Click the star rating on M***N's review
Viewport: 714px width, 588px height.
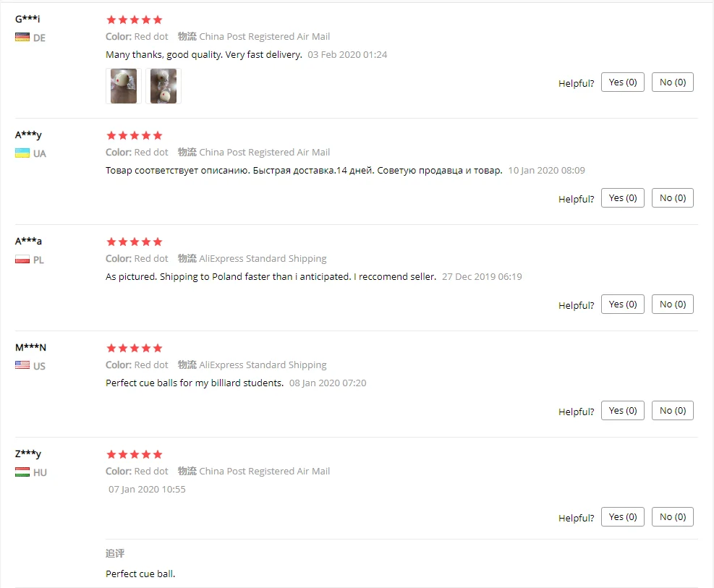[135, 348]
